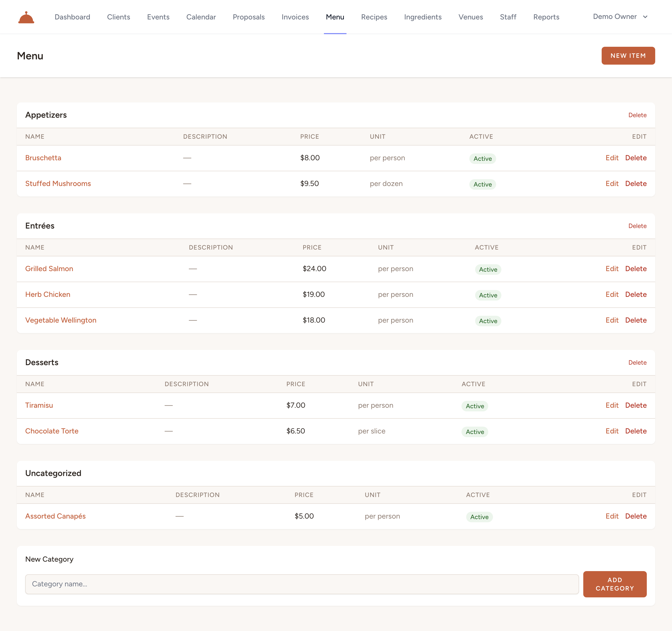Viewport: 672px width, 631px height.
Task: Click the Active badge for Bruschetta
Action: (482, 158)
